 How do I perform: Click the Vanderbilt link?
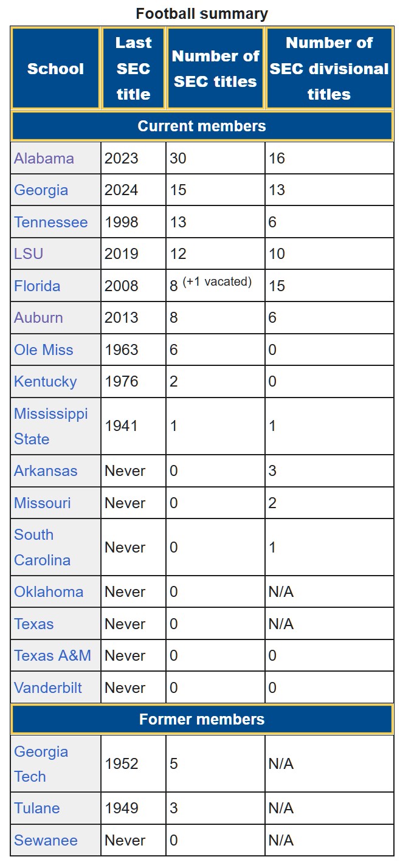48,688
